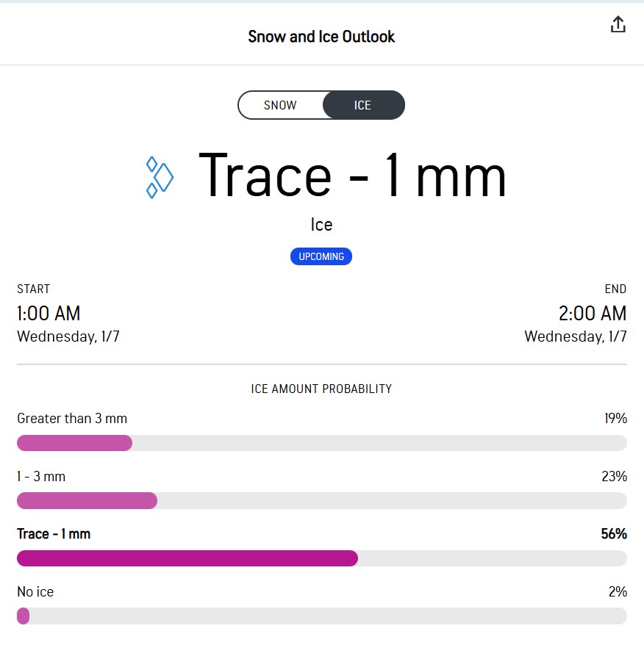The width and height of the screenshot is (644, 645).
Task: Click the Greater than 3 mm label
Action: [72, 418]
